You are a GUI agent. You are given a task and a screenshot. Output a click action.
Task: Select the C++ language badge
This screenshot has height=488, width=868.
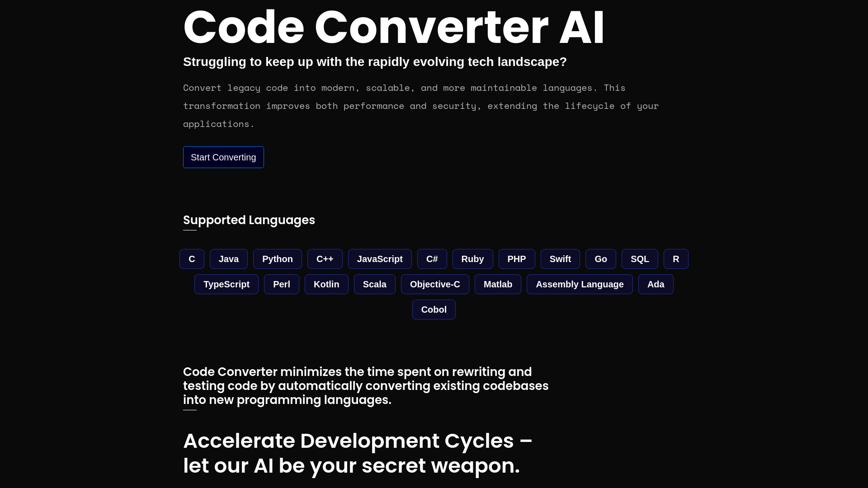[x=324, y=258]
